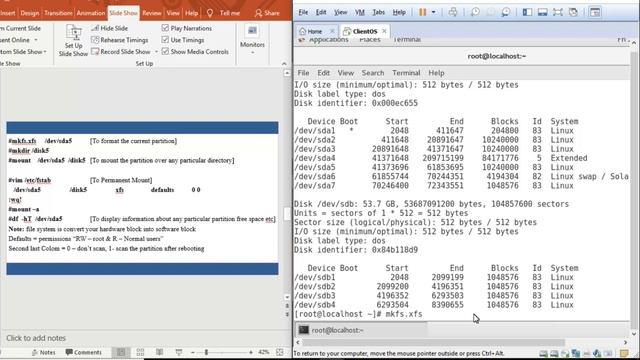Toggle the VMware library sidebar icon
Viewport: 640px width, 360px height.
pyautogui.click(x=527, y=12)
